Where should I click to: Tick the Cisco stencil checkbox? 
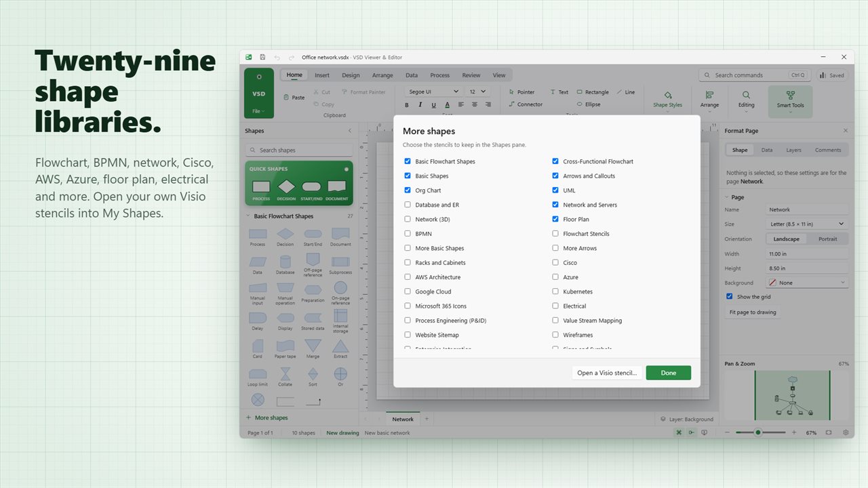555,263
